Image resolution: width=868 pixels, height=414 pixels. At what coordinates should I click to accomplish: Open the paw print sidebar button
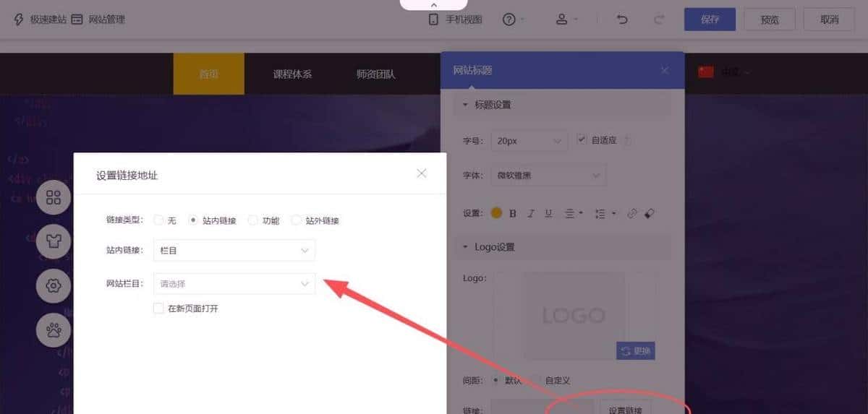54,330
